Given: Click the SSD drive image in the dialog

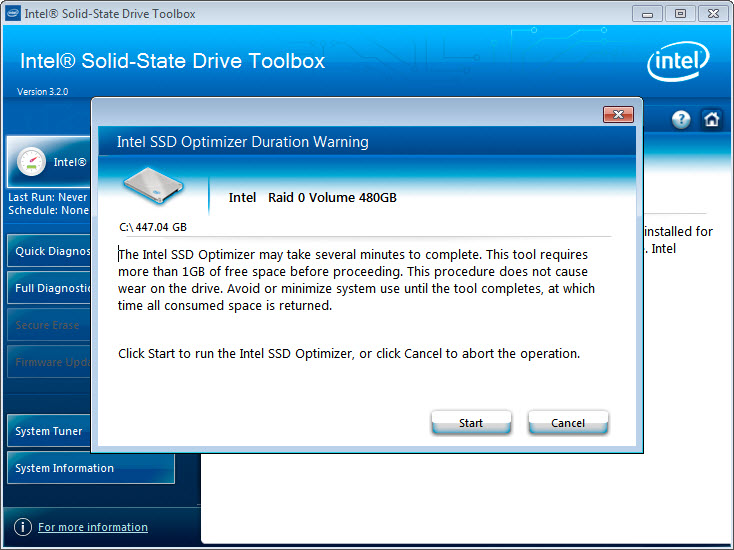Looking at the screenshot, I should click(x=153, y=186).
